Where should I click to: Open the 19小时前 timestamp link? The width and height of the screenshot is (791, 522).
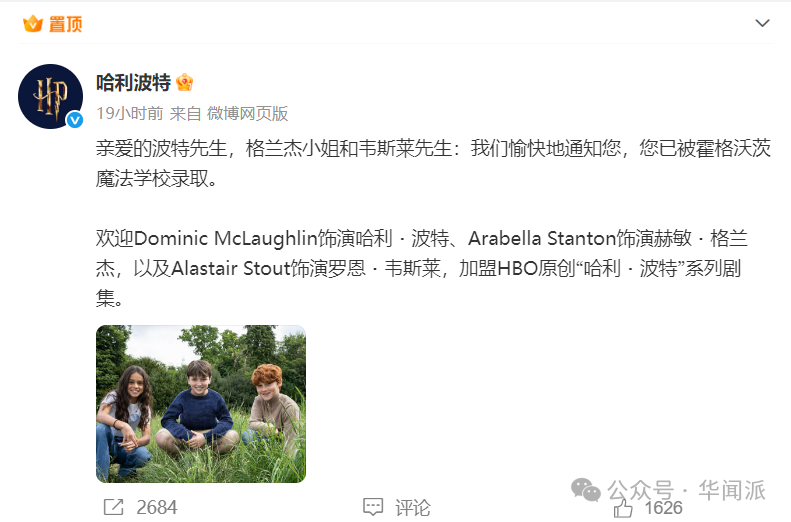click(x=130, y=113)
